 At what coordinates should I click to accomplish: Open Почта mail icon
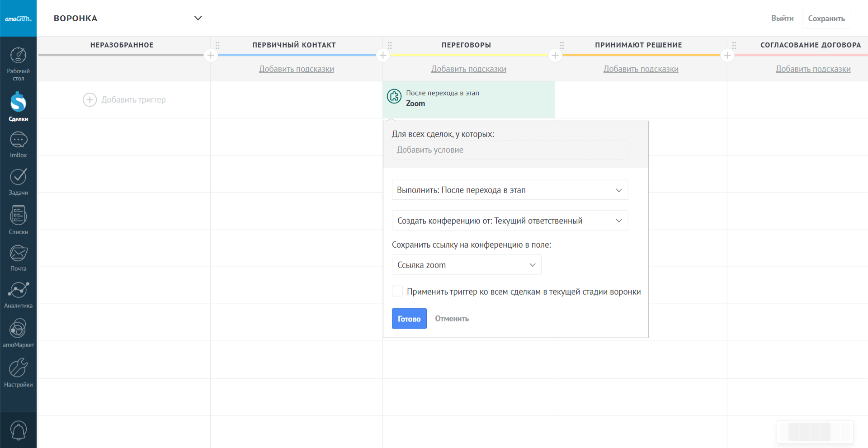click(18, 254)
